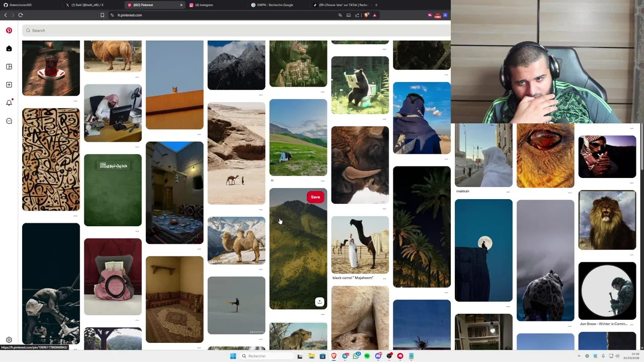Image resolution: width=644 pixels, height=362 pixels.
Task: Open moon silhouette on cliff pin
Action: click(484, 250)
